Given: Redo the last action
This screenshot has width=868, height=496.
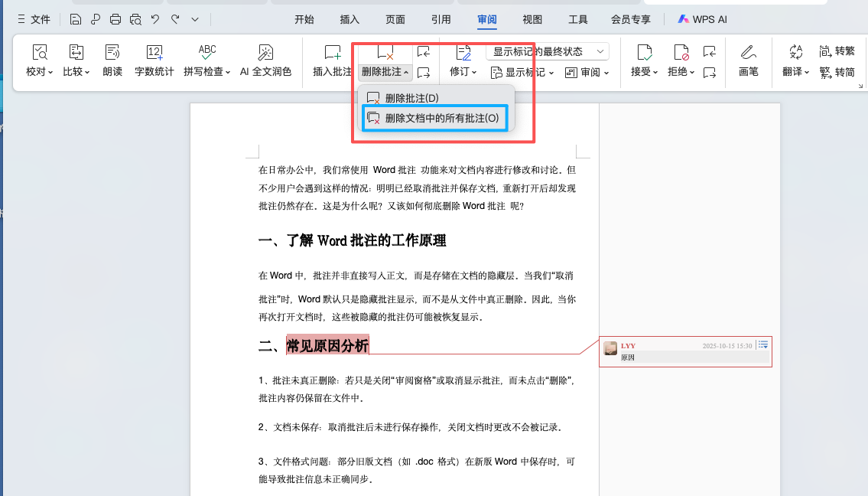Looking at the screenshot, I should click(175, 19).
